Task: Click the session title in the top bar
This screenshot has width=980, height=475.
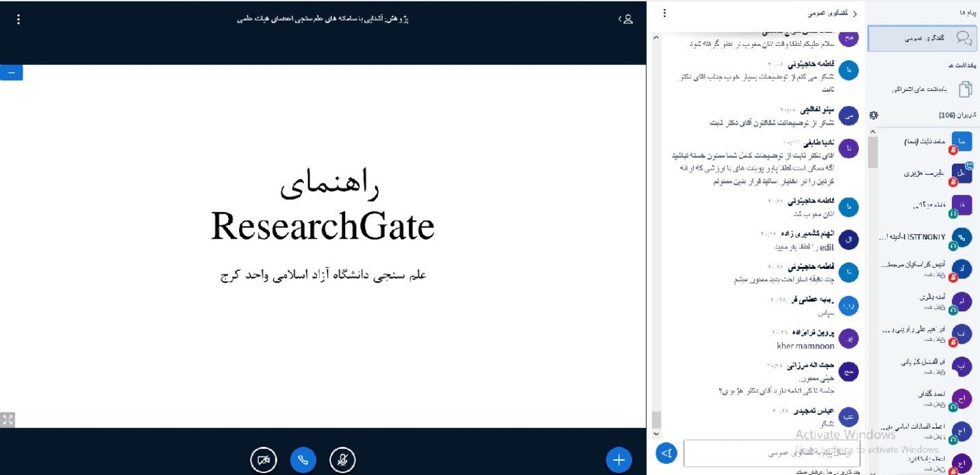Action: pyautogui.click(x=323, y=19)
